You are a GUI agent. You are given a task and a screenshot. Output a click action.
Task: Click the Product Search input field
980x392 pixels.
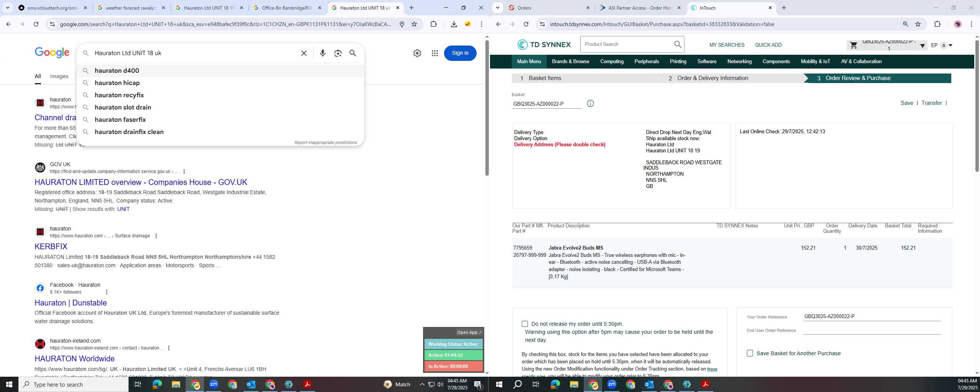click(x=626, y=44)
